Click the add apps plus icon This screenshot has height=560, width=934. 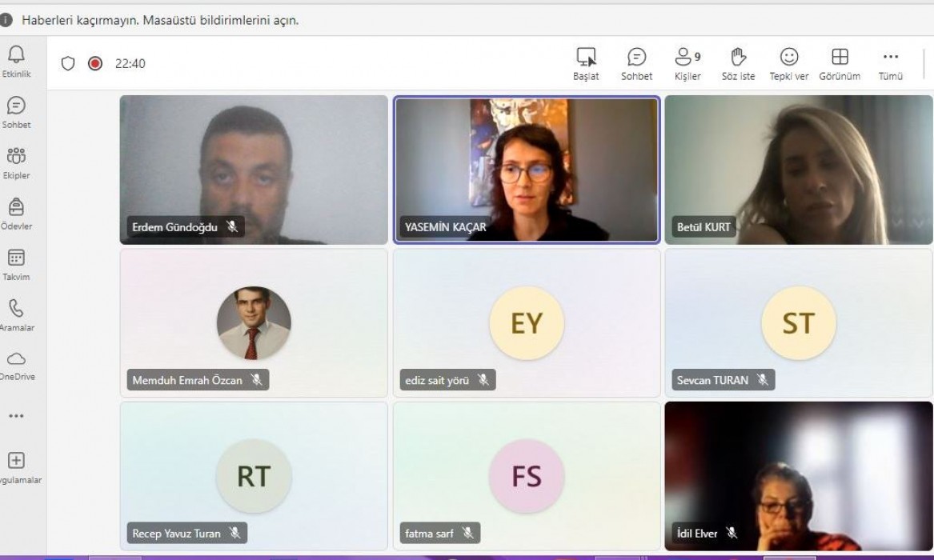(x=16, y=461)
